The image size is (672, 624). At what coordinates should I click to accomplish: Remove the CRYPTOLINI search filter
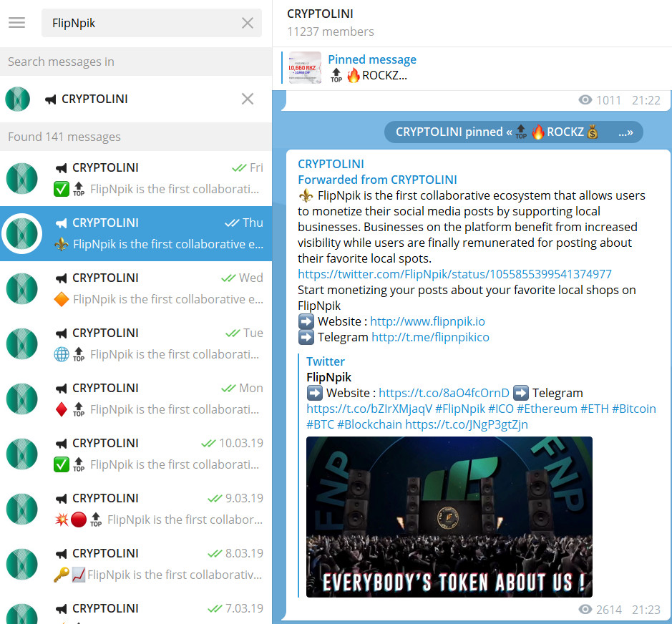click(x=248, y=99)
